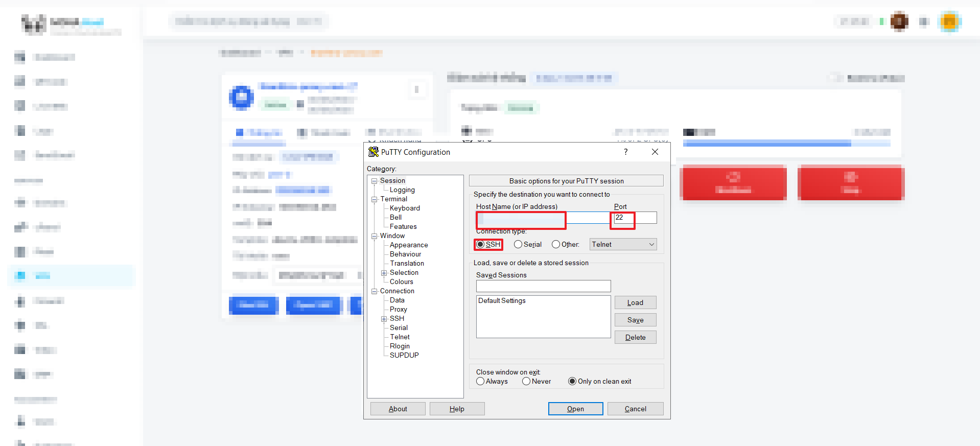
Task: Open the Rlogin settings category
Action: (400, 346)
